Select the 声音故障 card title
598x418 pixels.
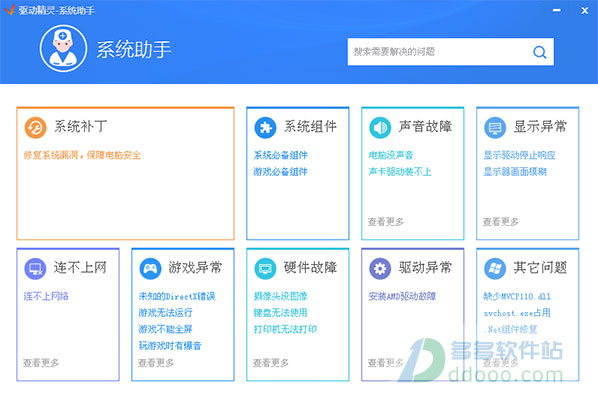tap(425, 127)
